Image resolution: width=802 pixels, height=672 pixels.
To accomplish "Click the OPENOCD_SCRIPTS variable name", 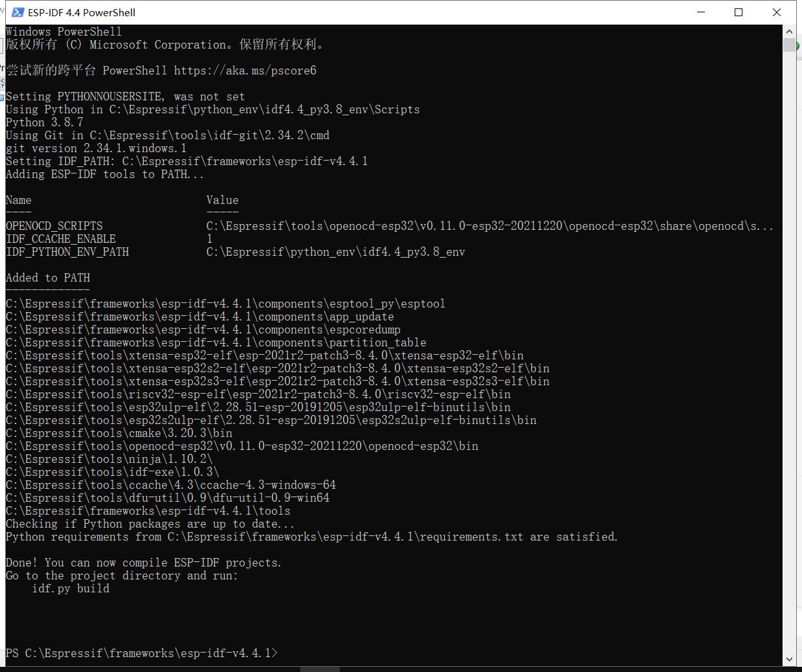I will click(54, 226).
